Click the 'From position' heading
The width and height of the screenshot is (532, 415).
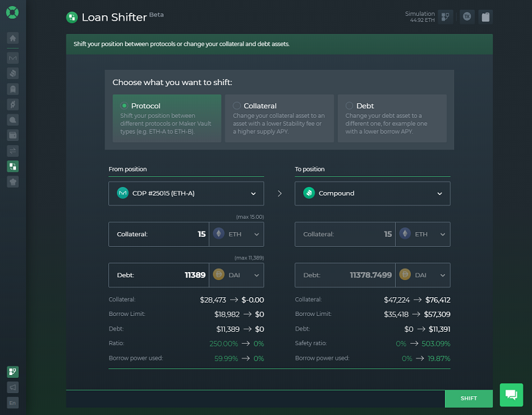pyautogui.click(x=128, y=169)
